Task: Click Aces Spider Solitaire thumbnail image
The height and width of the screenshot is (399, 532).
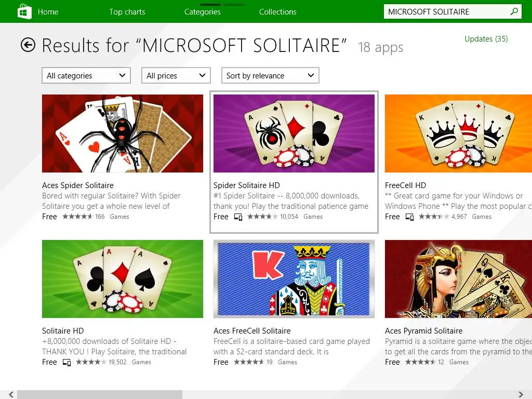Action: point(123,134)
